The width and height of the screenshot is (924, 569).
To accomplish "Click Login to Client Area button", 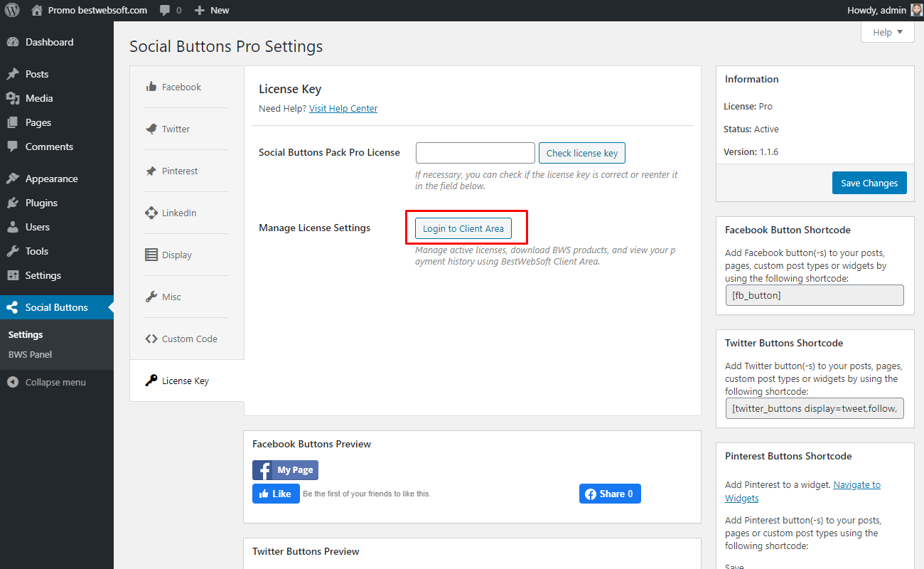I will pyautogui.click(x=463, y=228).
